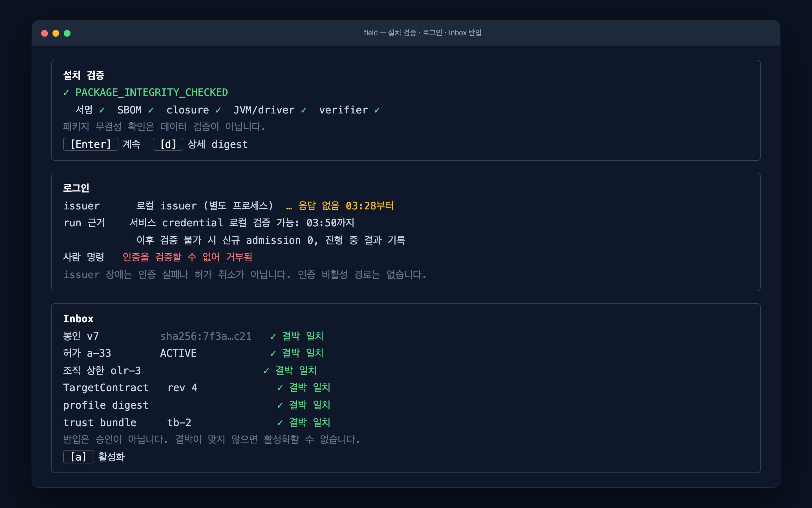Click the [a] 활성화 activate button
812x508 pixels.
pyautogui.click(x=78, y=457)
